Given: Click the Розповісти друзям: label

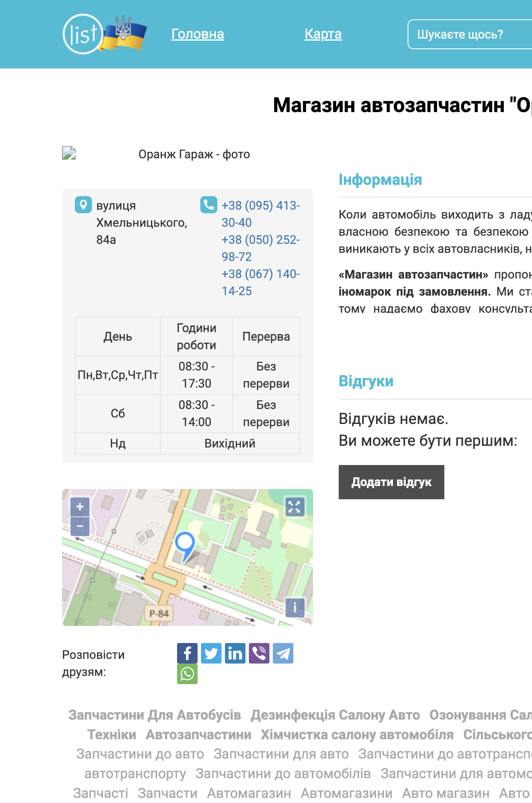Looking at the screenshot, I should [x=93, y=664].
